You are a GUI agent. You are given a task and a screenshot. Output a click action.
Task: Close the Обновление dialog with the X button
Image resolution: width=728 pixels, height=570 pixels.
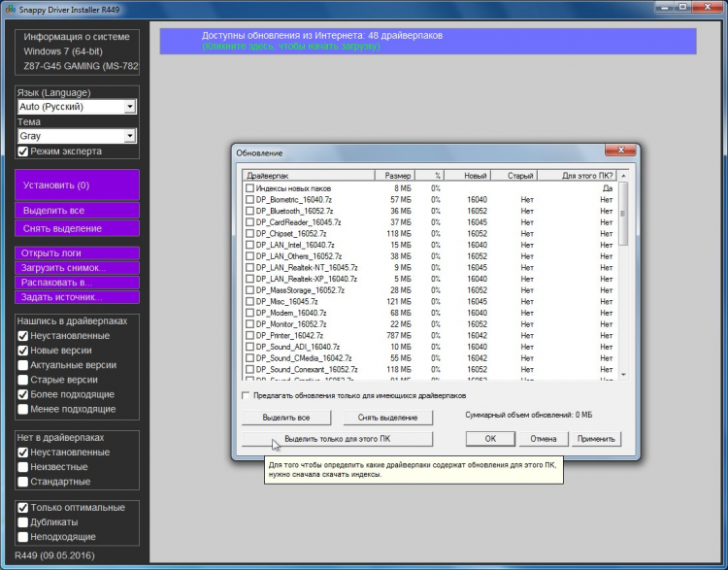(x=620, y=151)
